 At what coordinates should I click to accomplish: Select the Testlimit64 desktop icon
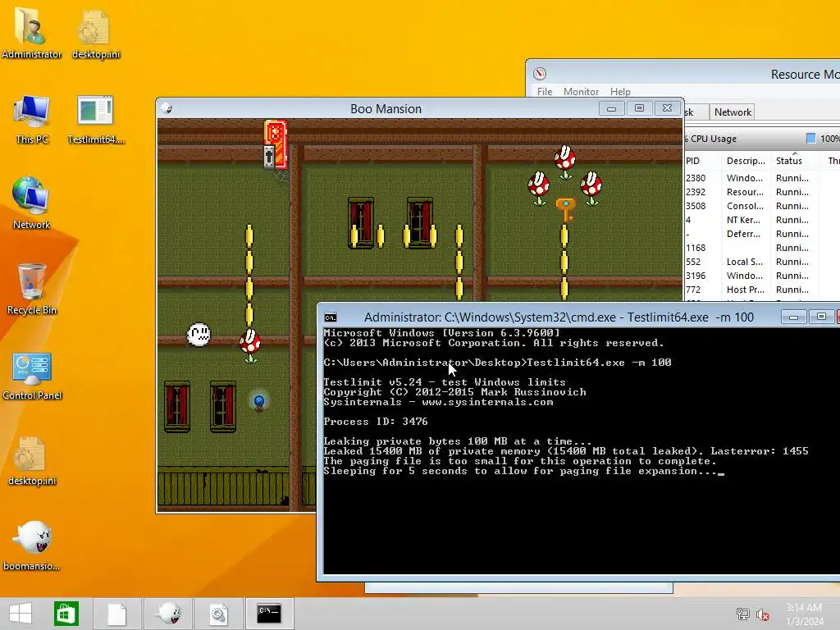(x=96, y=119)
